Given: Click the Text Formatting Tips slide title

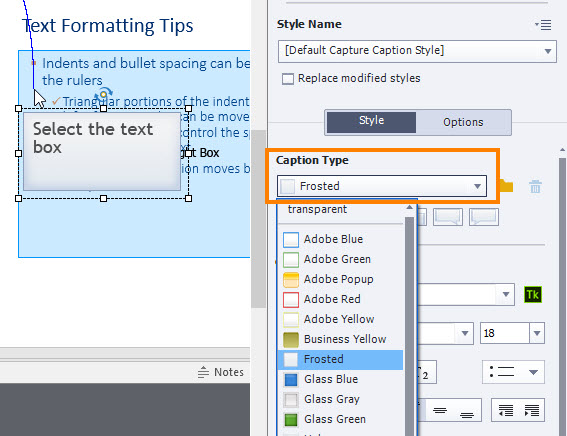Looking at the screenshot, I should (108, 26).
